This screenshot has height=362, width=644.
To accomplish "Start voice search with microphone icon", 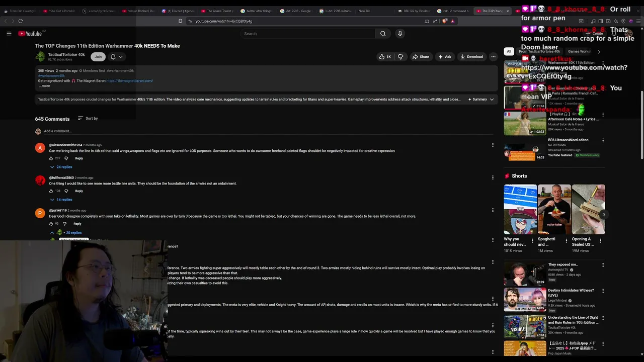I will point(400,34).
